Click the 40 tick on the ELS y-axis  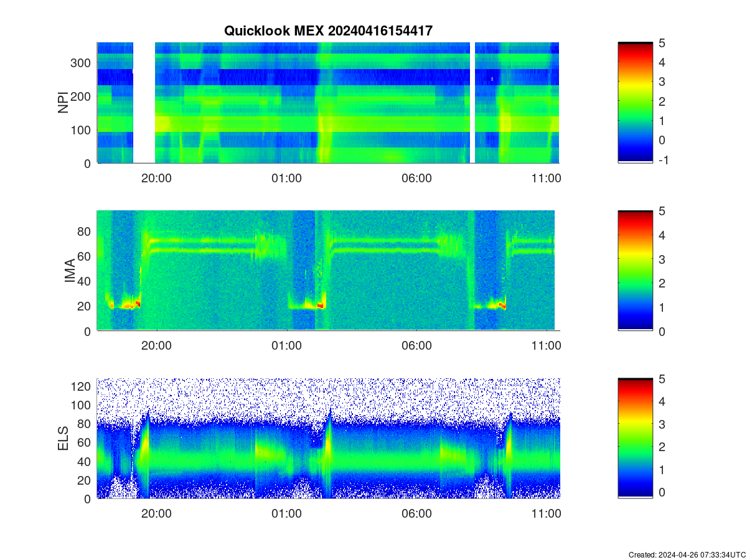85,461
